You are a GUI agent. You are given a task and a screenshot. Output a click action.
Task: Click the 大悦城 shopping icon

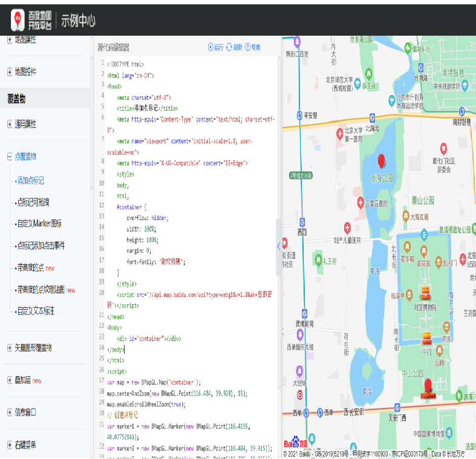299,371
